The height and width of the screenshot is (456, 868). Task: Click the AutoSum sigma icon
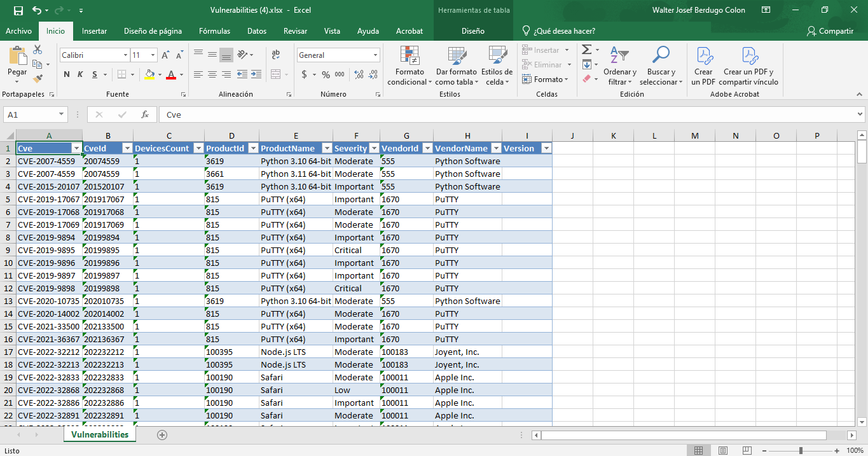tap(587, 50)
